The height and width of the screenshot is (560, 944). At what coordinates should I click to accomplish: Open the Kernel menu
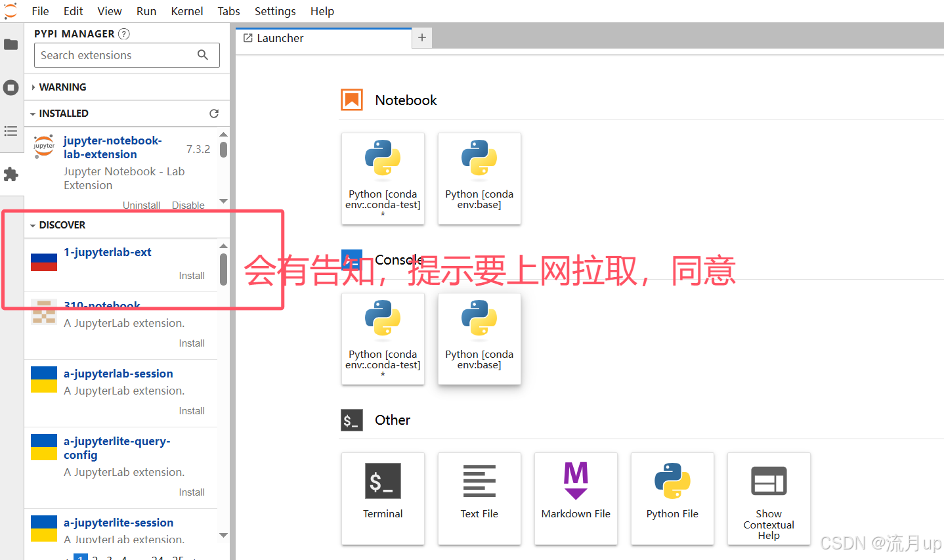(186, 11)
